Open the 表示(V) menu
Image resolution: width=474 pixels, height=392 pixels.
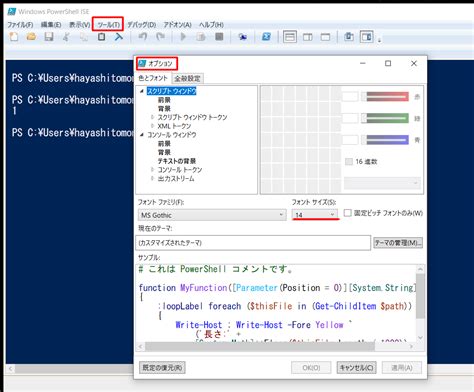pos(79,25)
